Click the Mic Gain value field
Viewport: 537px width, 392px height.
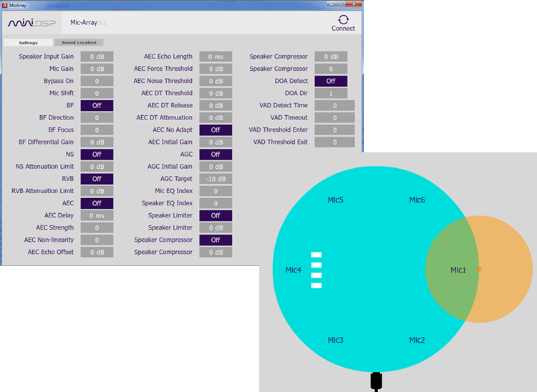97,69
